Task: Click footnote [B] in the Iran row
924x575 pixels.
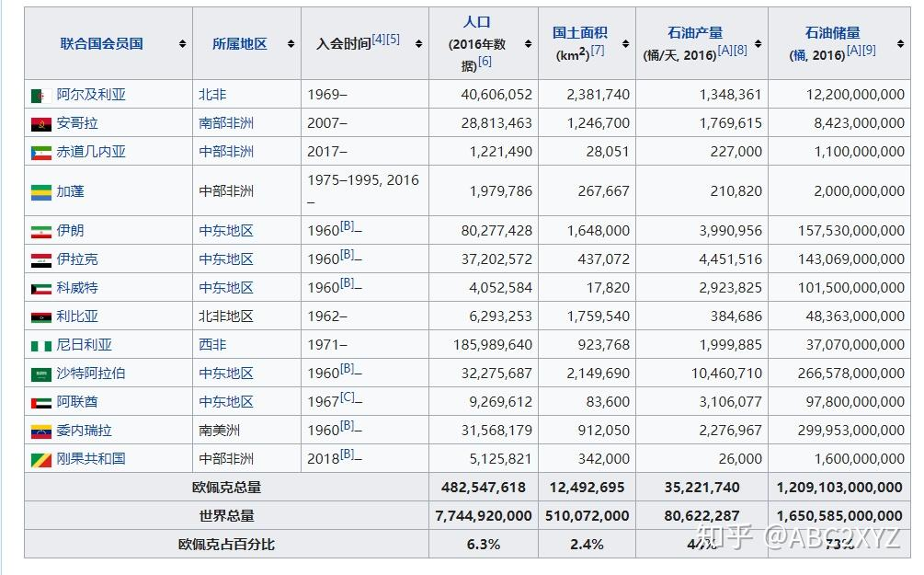Action: [347, 226]
